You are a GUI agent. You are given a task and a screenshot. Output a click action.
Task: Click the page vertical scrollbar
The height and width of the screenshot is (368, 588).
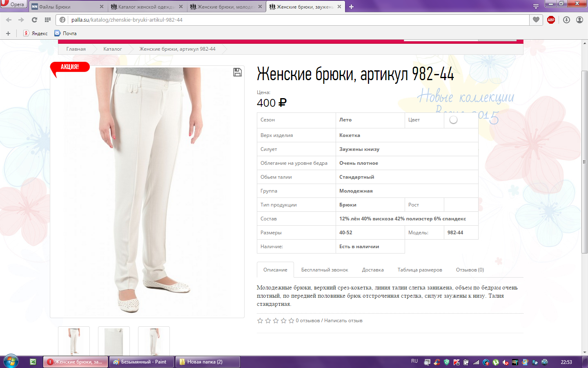pyautogui.click(x=584, y=162)
